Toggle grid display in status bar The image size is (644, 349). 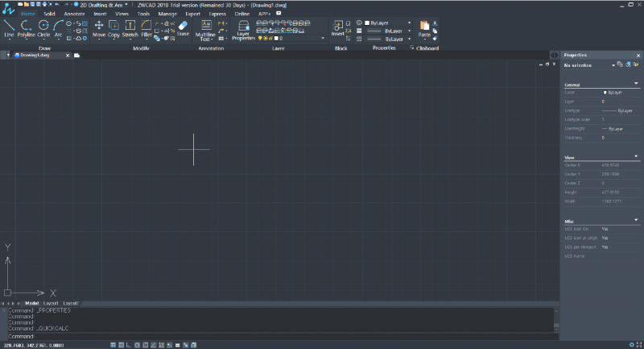[122, 345]
